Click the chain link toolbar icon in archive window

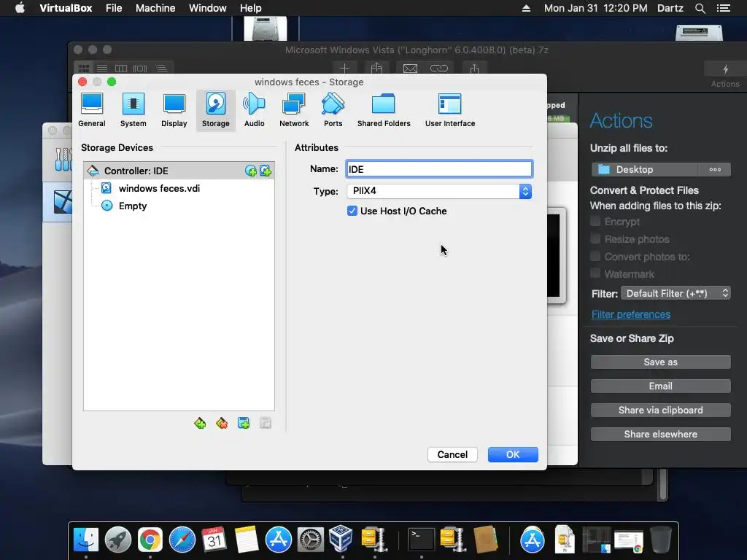tap(438, 69)
